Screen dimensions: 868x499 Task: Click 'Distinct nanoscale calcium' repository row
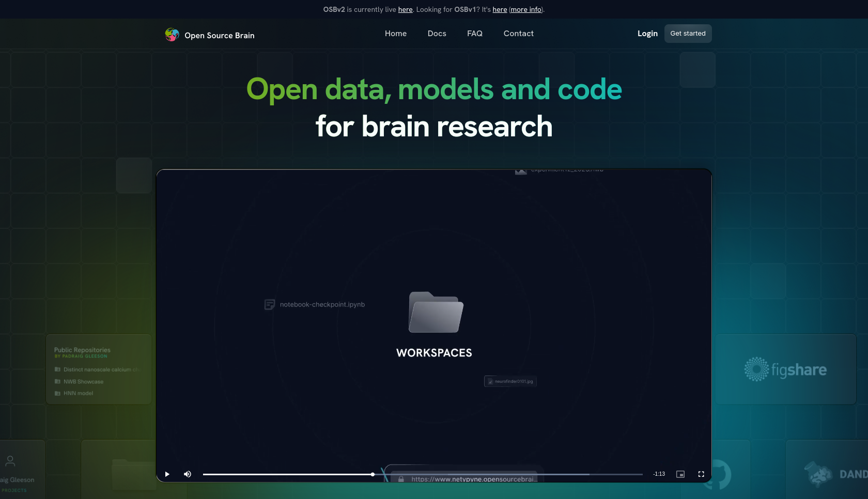coord(97,369)
